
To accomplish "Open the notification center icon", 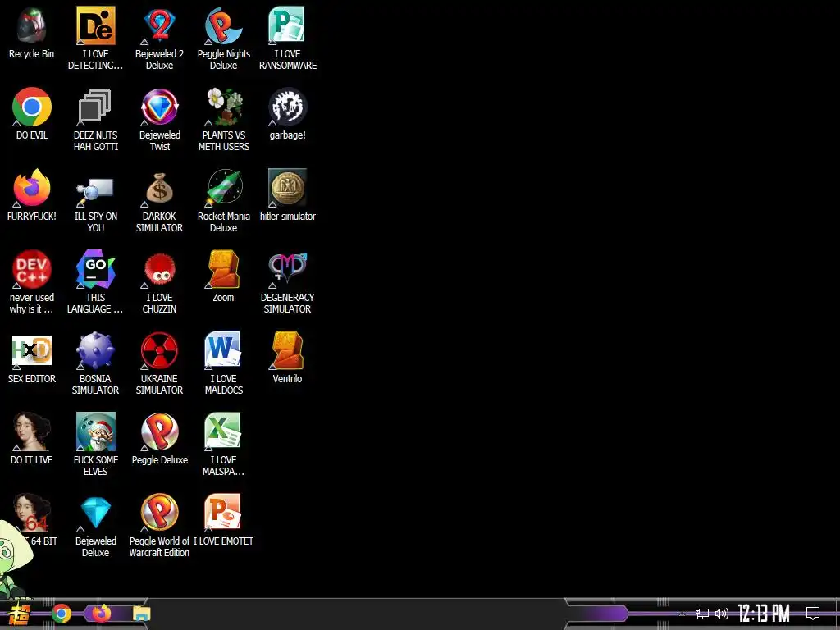I will tap(813, 614).
